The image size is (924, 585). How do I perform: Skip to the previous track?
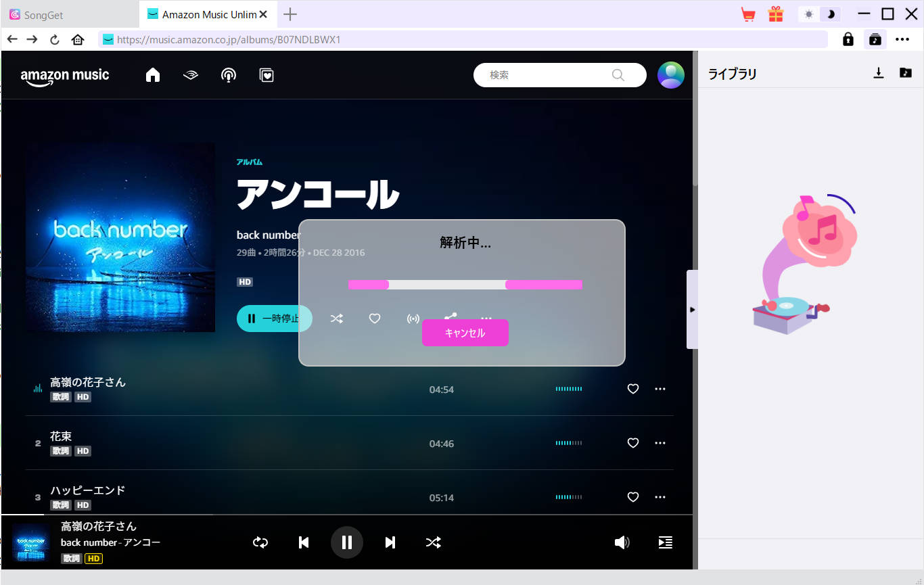tap(304, 542)
